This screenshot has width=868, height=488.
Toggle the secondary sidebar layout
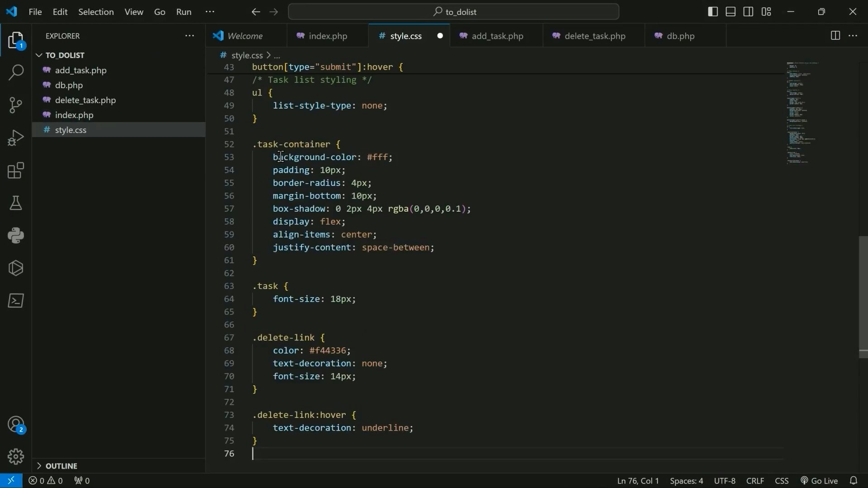(749, 12)
